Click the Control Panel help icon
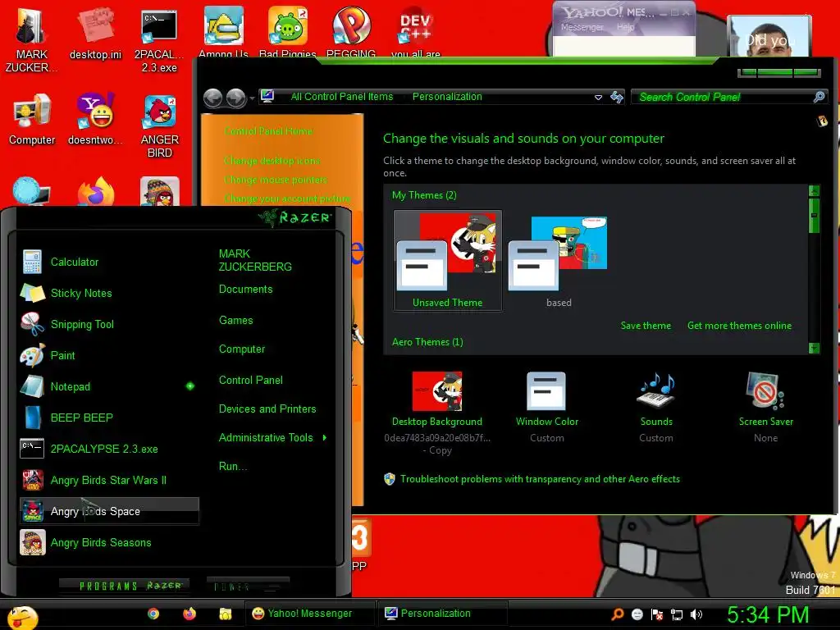Image resolution: width=840 pixels, height=630 pixels. pyautogui.click(x=822, y=121)
